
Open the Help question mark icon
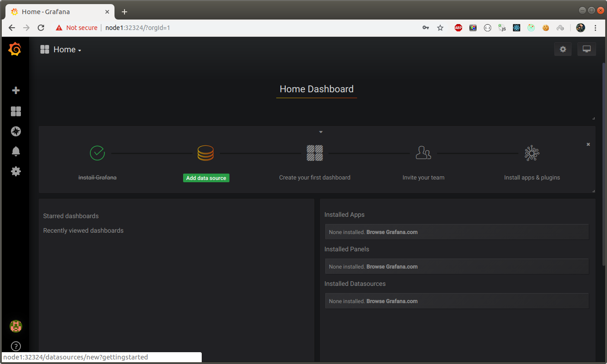coord(15,346)
